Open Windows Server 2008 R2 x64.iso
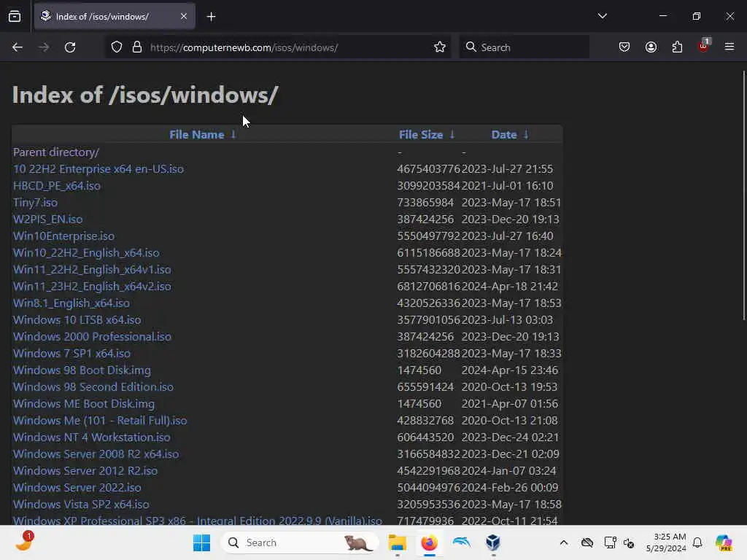This screenshot has width=747, height=560. (x=96, y=454)
